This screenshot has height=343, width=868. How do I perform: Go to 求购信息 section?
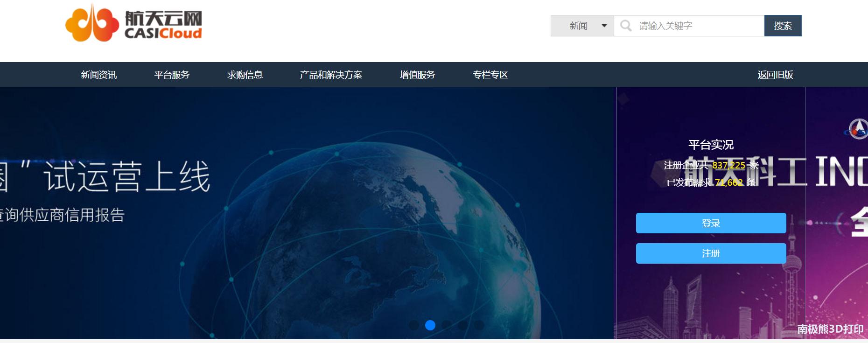[245, 75]
